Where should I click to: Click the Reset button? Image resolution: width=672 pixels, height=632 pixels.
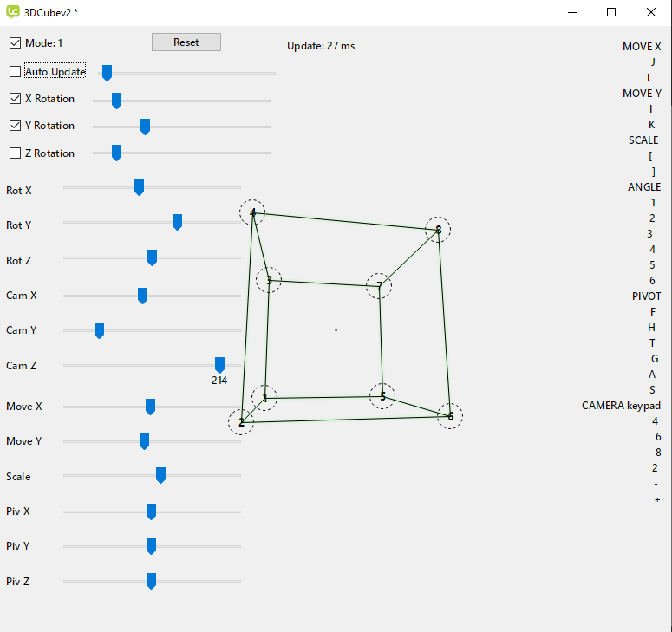coord(186,42)
